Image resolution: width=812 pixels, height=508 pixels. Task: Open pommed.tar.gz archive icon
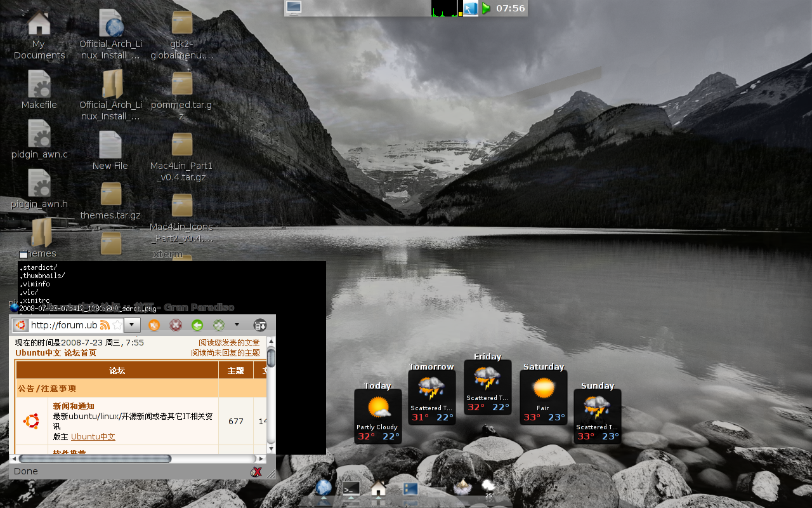[x=182, y=83]
